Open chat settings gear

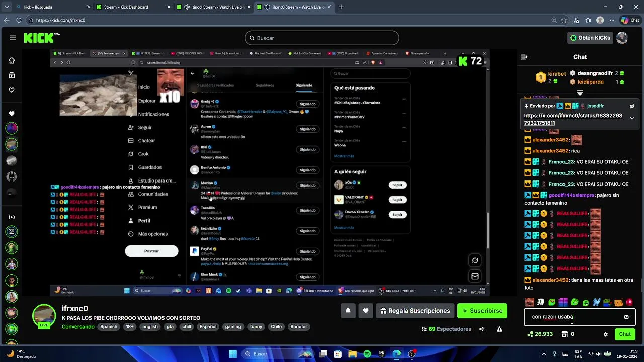(x=606, y=334)
